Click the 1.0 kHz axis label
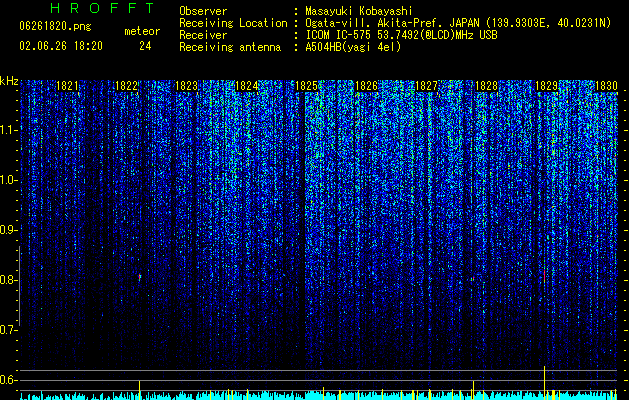The width and height of the screenshot is (629, 400). [8, 180]
